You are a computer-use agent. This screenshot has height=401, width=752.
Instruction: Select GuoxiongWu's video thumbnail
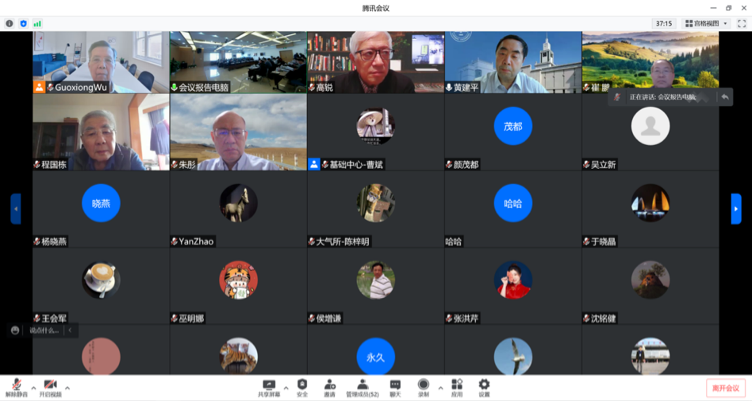click(100, 62)
